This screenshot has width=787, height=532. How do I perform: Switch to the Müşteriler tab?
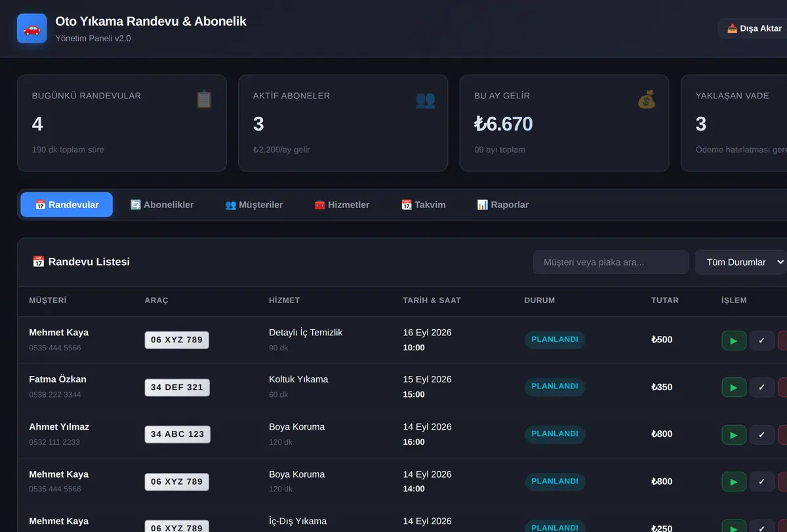(254, 205)
